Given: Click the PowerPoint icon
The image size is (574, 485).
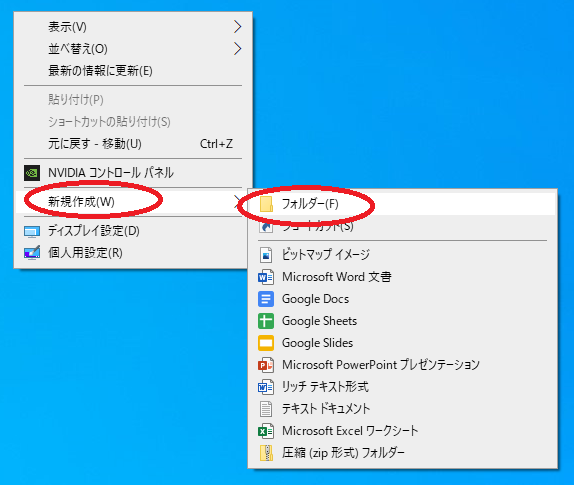Looking at the screenshot, I should pos(266,365).
